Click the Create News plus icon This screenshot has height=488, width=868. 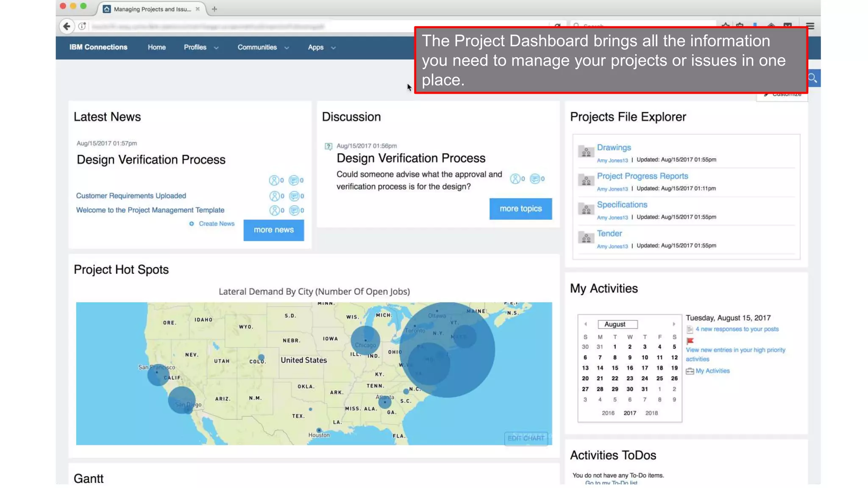[192, 224]
